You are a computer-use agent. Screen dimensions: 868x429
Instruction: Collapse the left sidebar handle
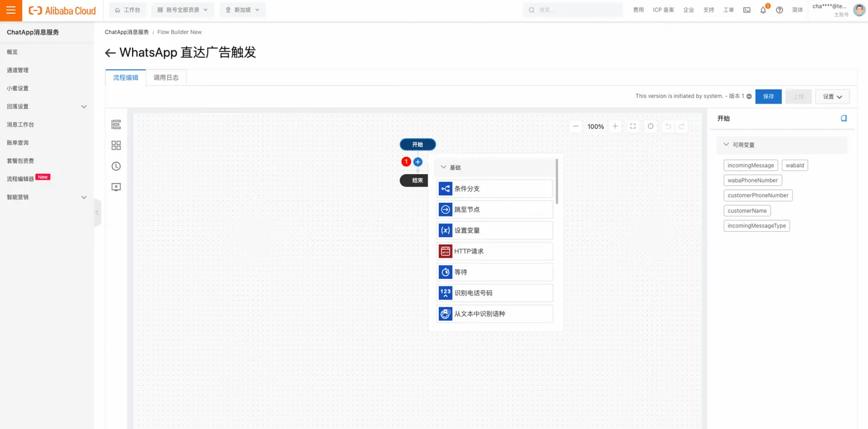point(97,213)
